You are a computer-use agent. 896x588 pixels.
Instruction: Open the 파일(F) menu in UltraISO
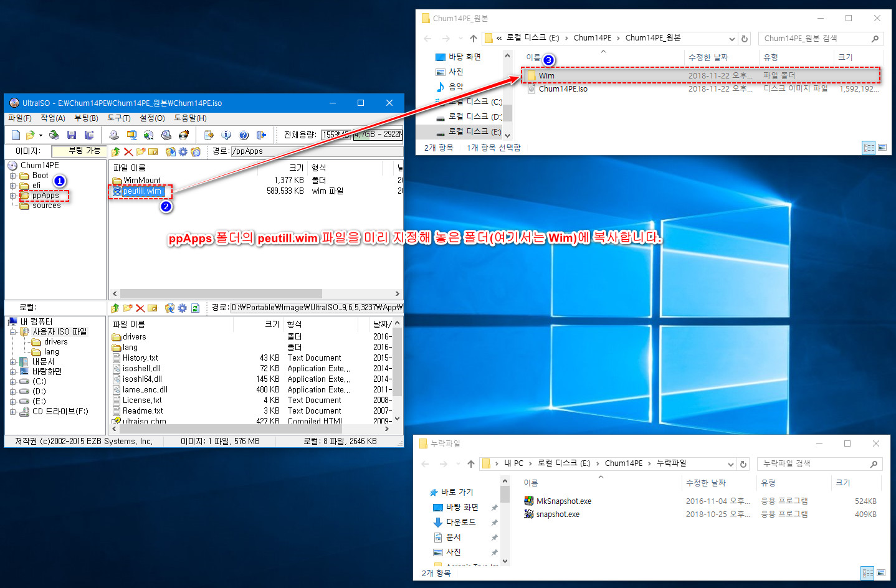coord(19,118)
